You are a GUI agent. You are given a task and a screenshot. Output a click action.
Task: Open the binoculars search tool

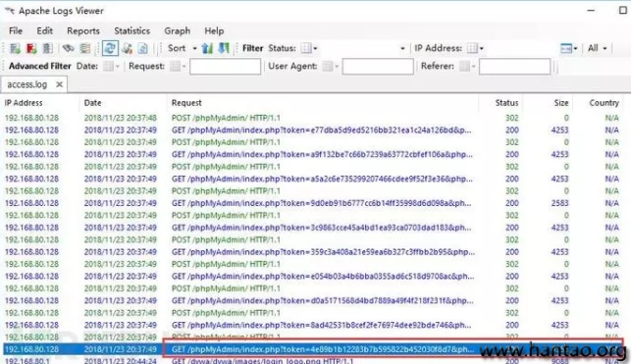pos(68,48)
